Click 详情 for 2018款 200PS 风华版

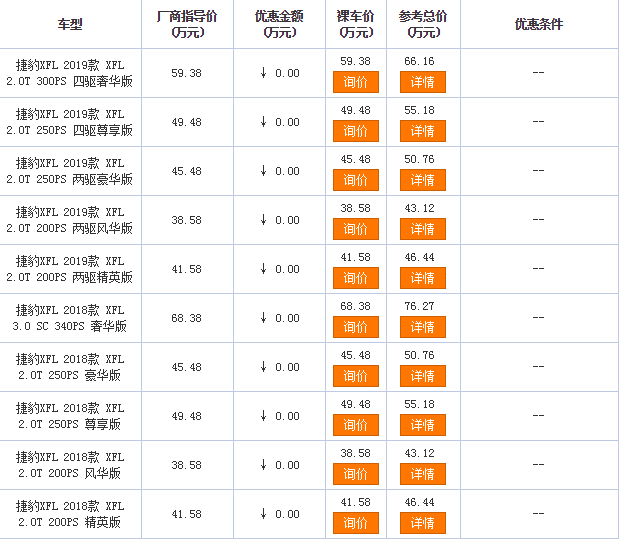coord(423,474)
